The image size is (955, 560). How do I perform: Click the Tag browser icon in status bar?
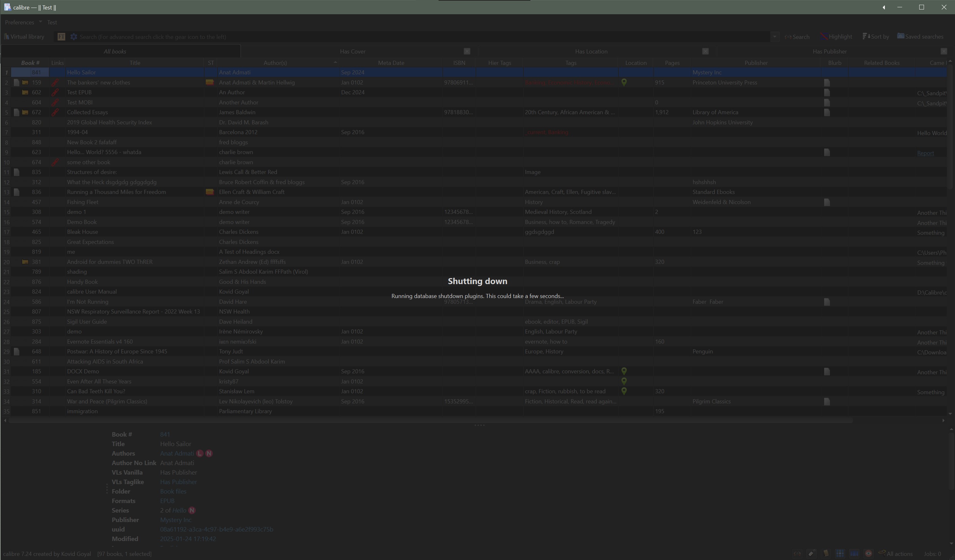point(811,554)
